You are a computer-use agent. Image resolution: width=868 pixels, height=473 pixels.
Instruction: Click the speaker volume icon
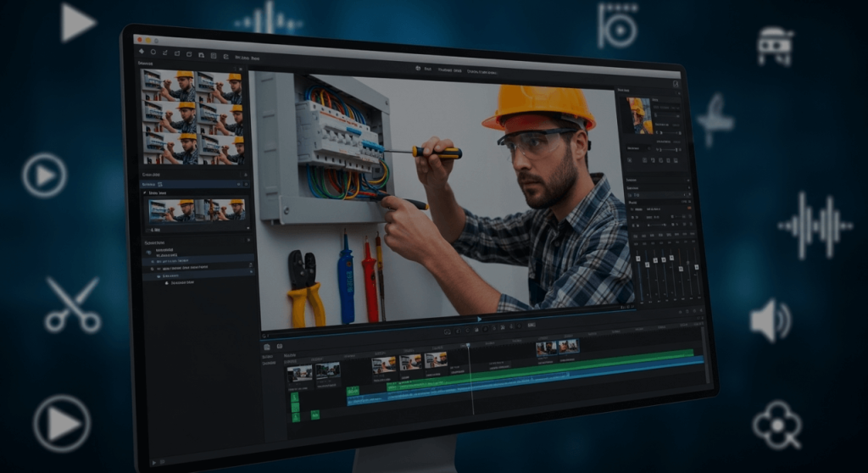pos(770,321)
